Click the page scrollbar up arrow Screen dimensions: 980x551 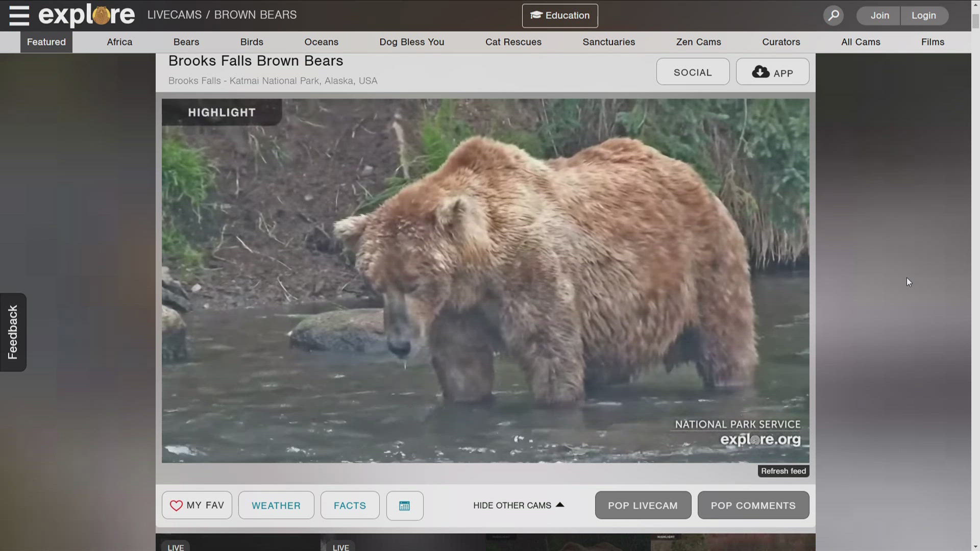[975, 5]
